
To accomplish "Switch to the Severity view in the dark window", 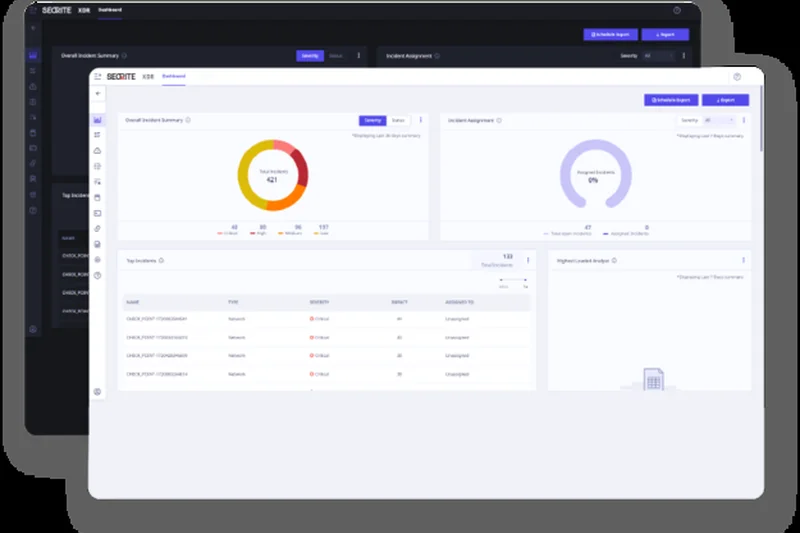I will (x=310, y=56).
